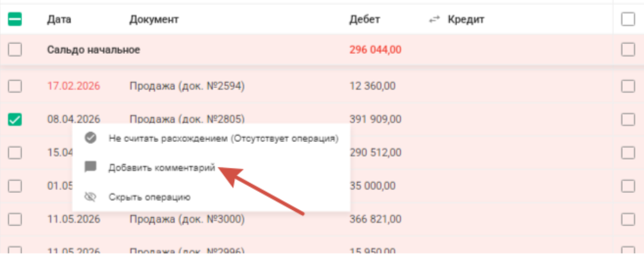
Task: Tick the left checkbox for the 290 512,00 row
Action: [15, 152]
